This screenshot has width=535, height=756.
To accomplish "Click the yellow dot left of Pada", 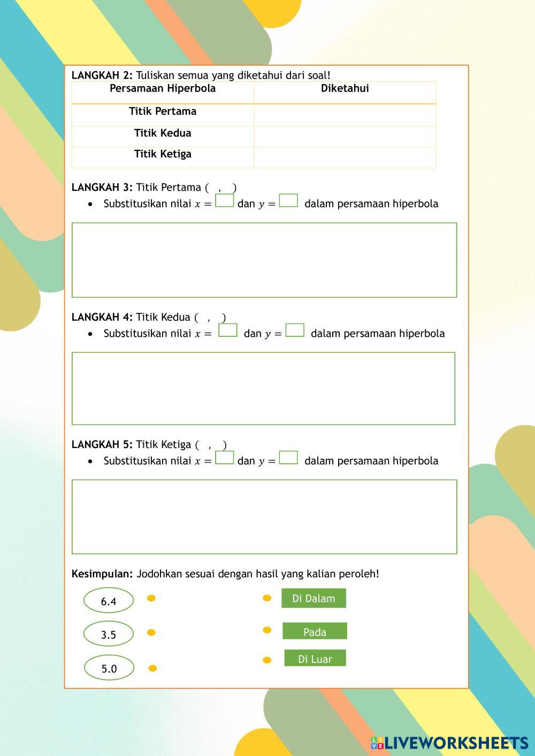I will [x=267, y=630].
